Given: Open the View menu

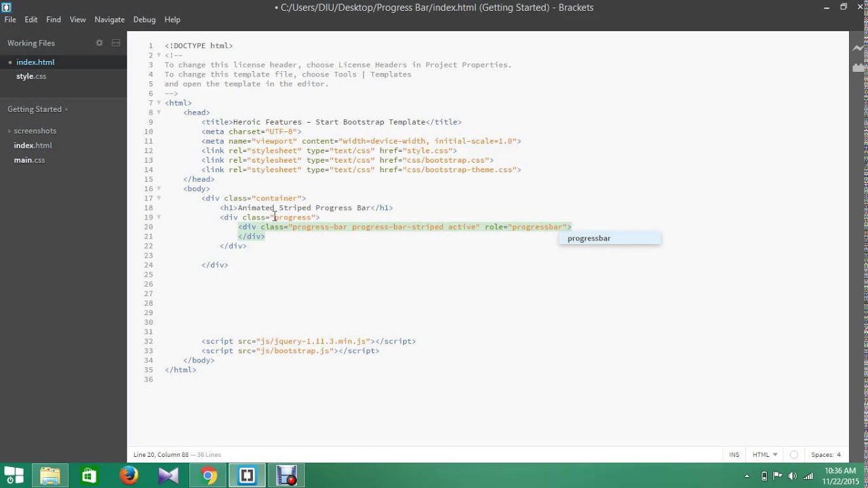Looking at the screenshot, I should (x=78, y=20).
